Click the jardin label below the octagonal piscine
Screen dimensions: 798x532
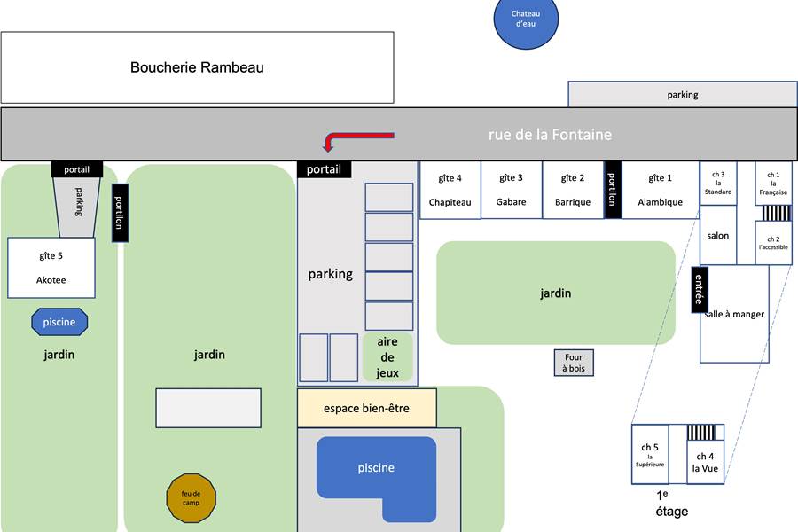[x=59, y=355]
